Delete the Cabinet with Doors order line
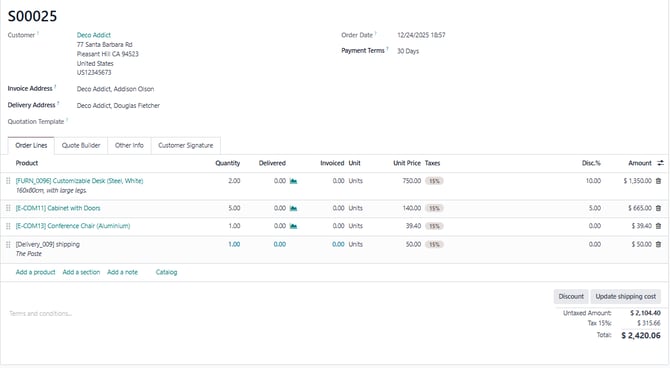670x368 pixels. point(658,208)
